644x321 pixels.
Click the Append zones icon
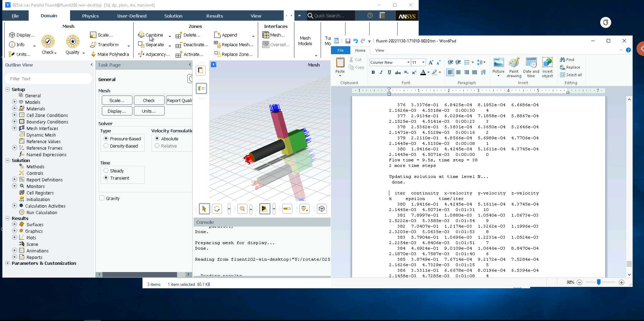(x=217, y=35)
